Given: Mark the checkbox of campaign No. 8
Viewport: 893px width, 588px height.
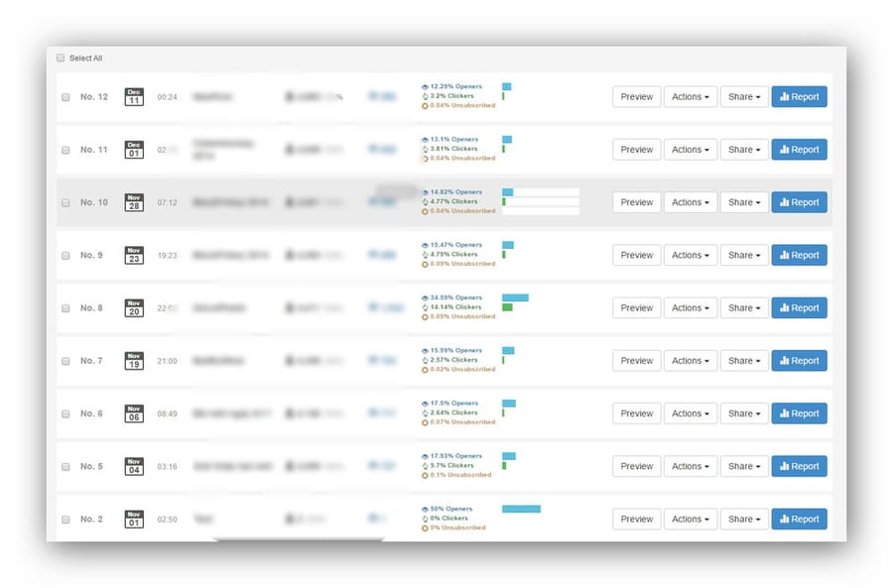Looking at the screenshot, I should [65, 308].
